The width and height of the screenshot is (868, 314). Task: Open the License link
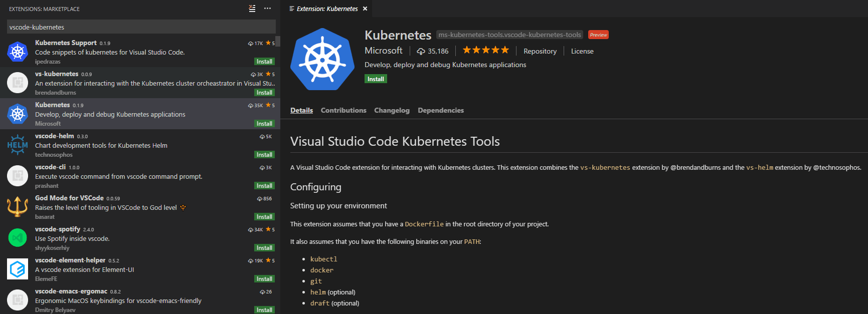tap(582, 51)
